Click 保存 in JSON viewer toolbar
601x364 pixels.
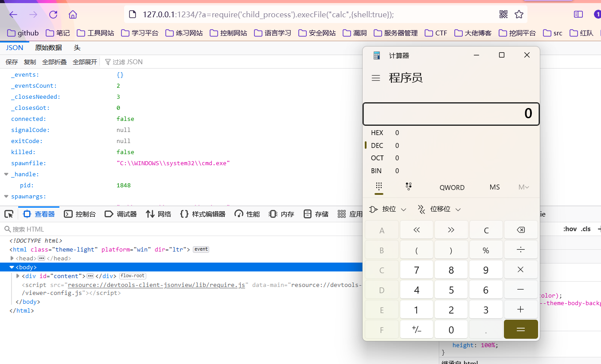12,62
